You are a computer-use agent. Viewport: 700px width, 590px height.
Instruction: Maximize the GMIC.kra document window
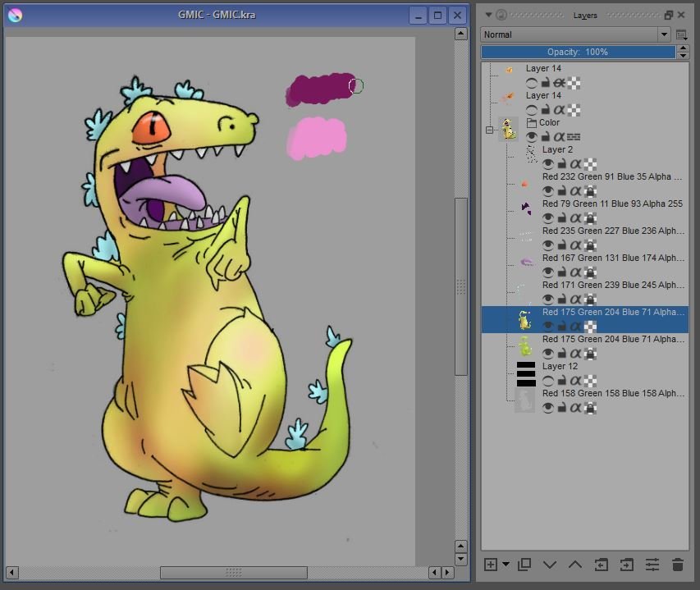(x=437, y=16)
